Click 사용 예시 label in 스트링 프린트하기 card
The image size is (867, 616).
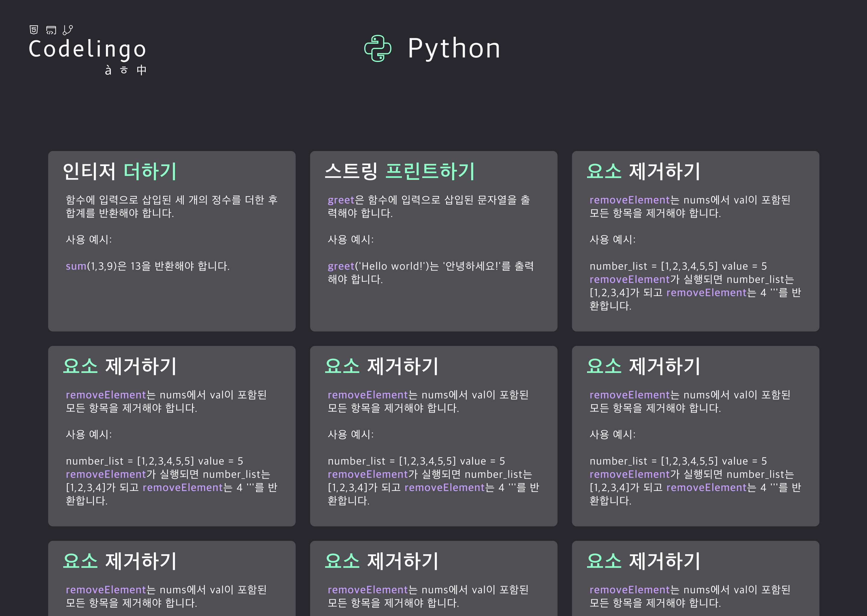pos(350,239)
